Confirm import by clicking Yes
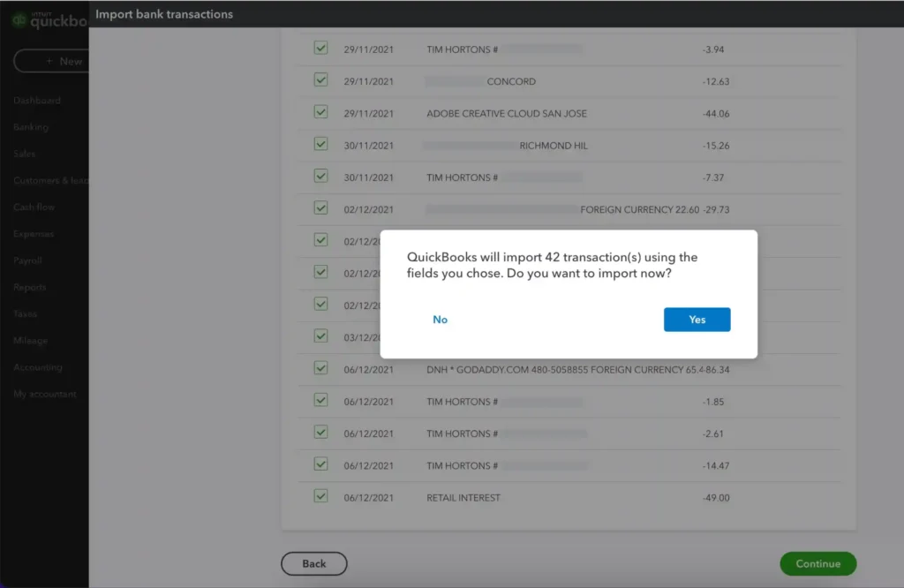The height and width of the screenshot is (588, 904). pyautogui.click(x=697, y=320)
